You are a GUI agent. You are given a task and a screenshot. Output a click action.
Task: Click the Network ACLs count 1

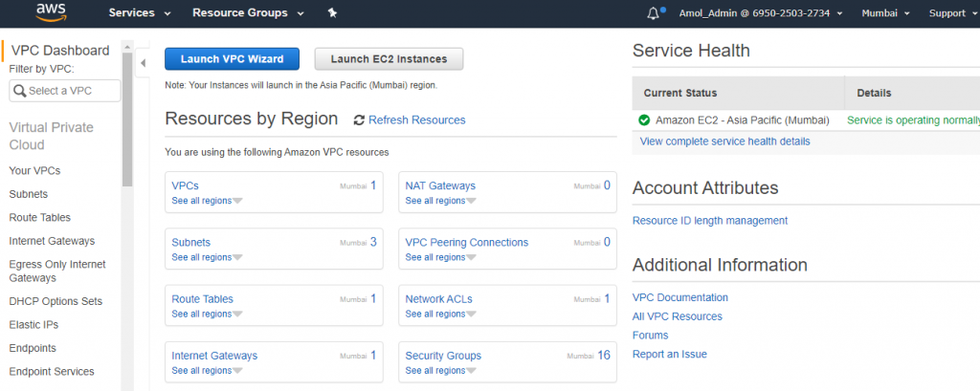[x=607, y=298]
